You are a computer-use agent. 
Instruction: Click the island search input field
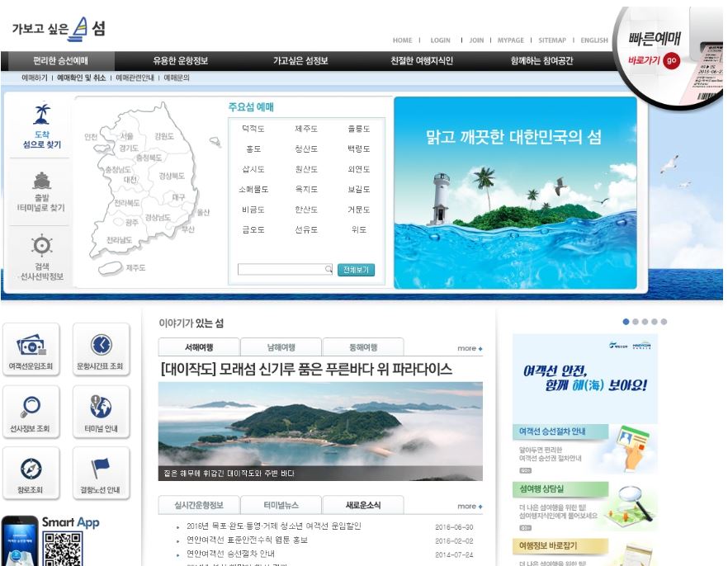point(285,269)
